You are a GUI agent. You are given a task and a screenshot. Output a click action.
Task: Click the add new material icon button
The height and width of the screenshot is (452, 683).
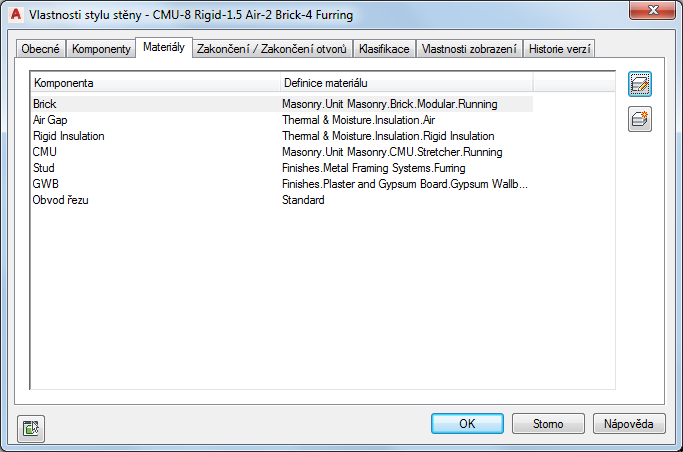point(640,120)
